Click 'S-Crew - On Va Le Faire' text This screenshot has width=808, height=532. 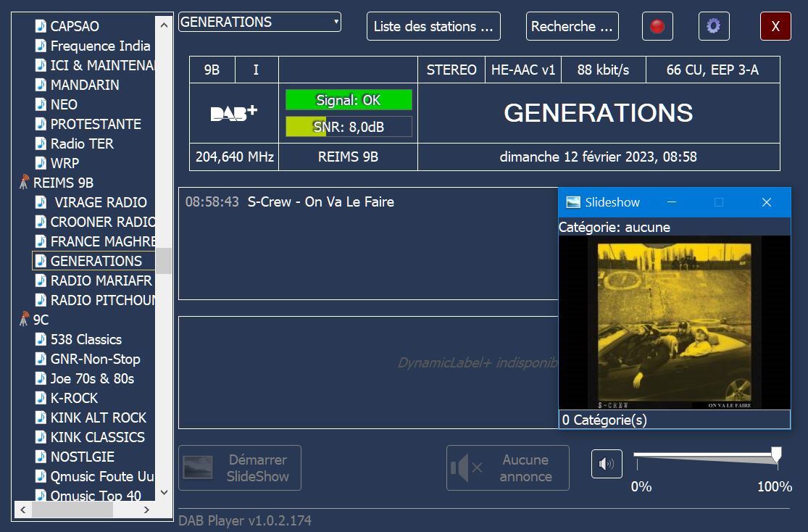(x=320, y=201)
